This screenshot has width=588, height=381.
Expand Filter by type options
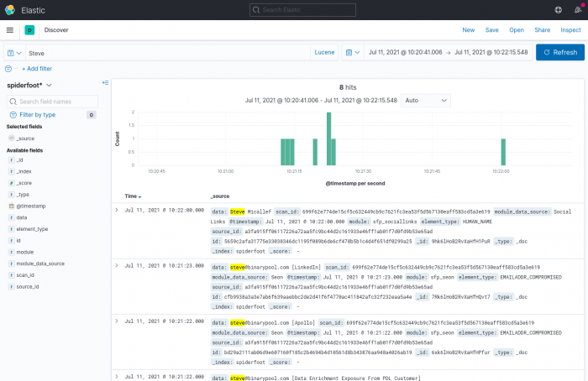(38, 115)
